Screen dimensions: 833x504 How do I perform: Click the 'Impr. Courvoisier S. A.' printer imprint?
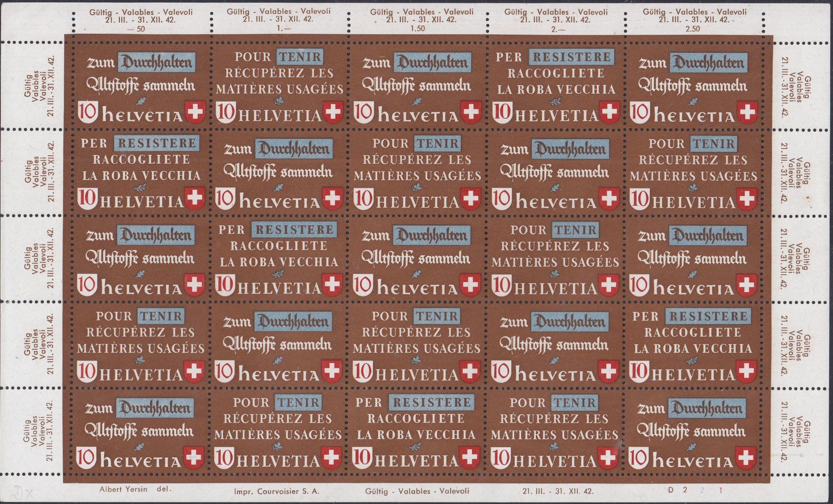tap(277, 491)
